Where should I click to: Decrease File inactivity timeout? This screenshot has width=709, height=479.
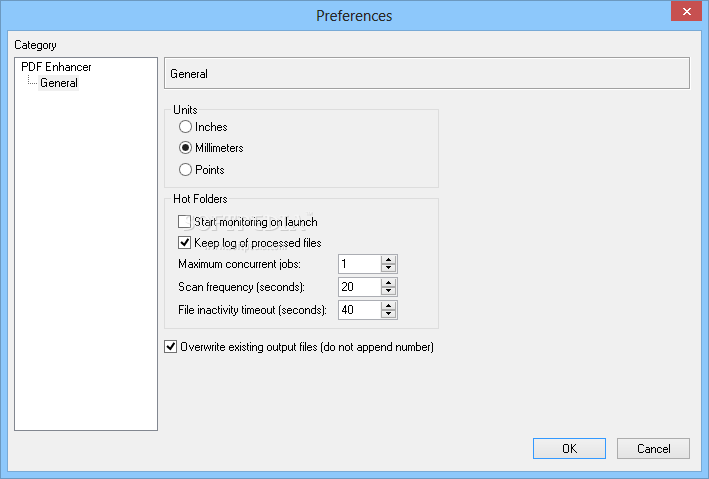388,314
